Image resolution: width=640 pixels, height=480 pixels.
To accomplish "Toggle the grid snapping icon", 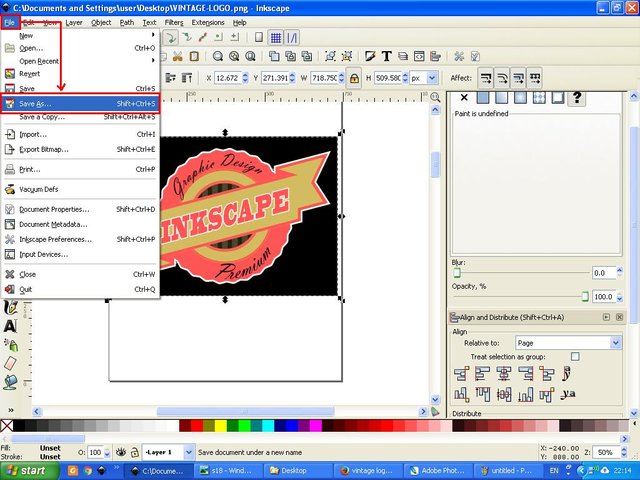I will click(x=276, y=38).
